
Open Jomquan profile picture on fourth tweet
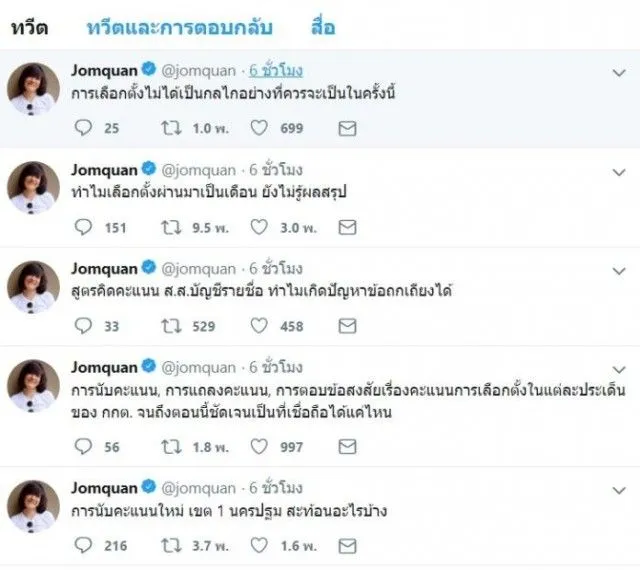pos(33,387)
